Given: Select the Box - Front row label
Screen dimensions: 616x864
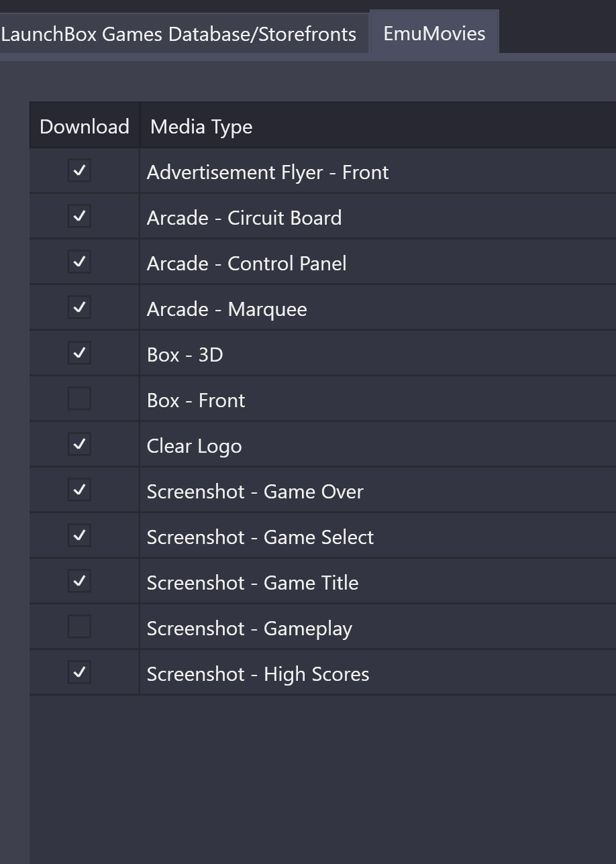Looking at the screenshot, I should (x=196, y=400).
